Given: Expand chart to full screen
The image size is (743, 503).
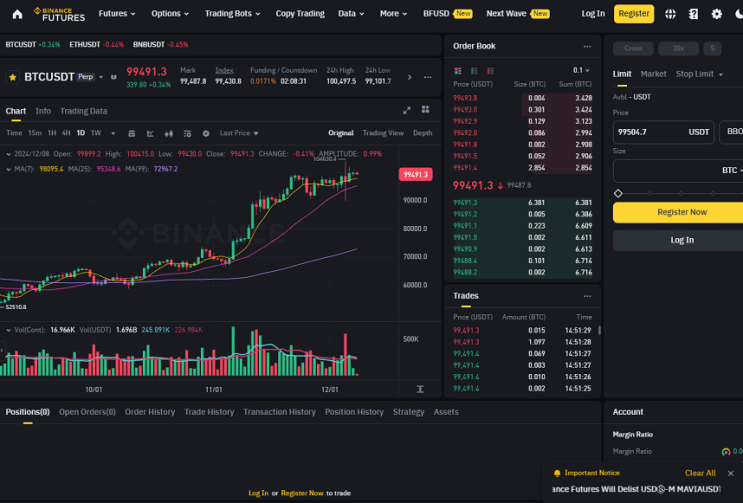Looking at the screenshot, I should tap(407, 110).
